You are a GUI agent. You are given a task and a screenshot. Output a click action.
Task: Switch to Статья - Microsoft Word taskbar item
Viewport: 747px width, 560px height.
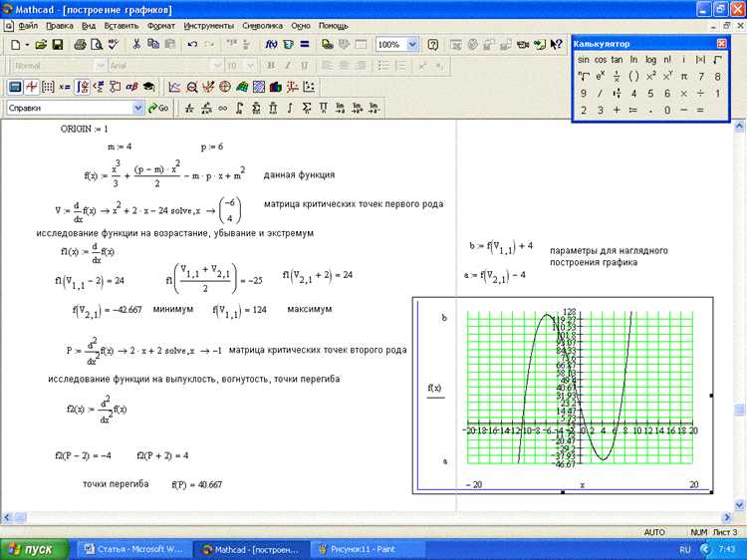click(133, 549)
